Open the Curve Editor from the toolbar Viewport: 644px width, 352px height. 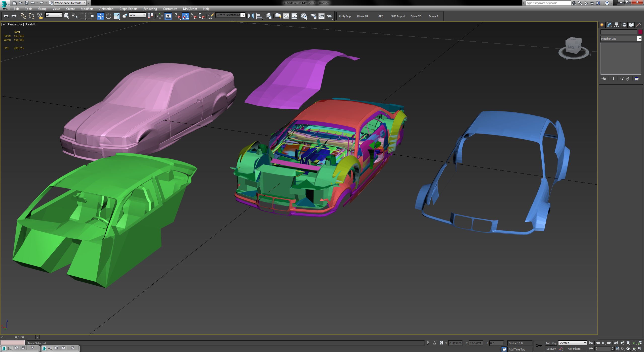point(286,16)
